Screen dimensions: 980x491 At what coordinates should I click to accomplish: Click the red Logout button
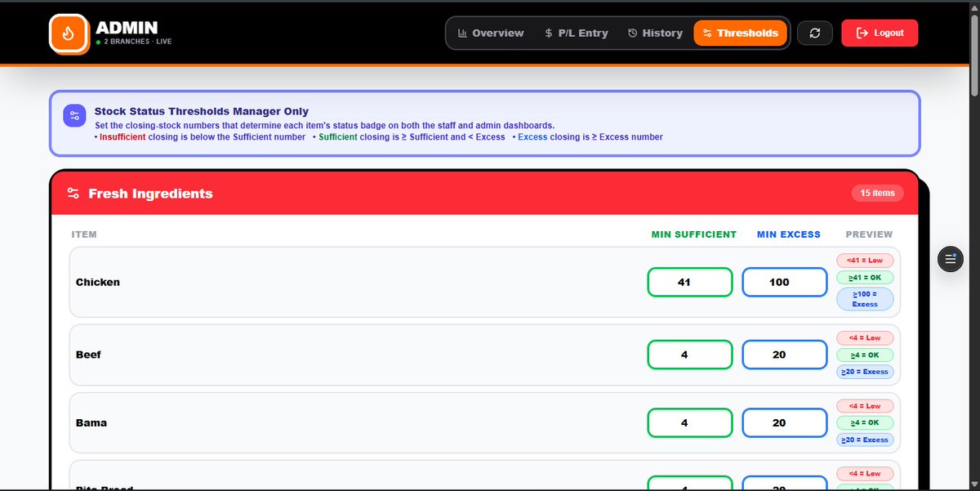880,33
